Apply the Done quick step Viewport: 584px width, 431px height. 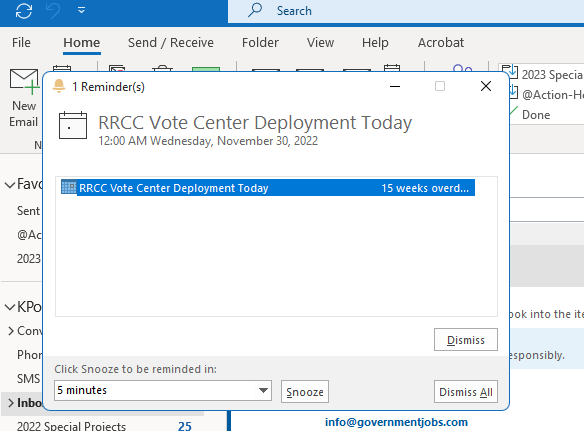[536, 114]
